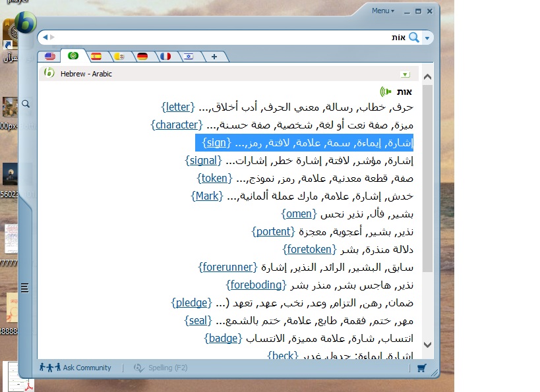Open the sidebar list icon on left edge
Screen dimensions: 540x392
coord(25,287)
